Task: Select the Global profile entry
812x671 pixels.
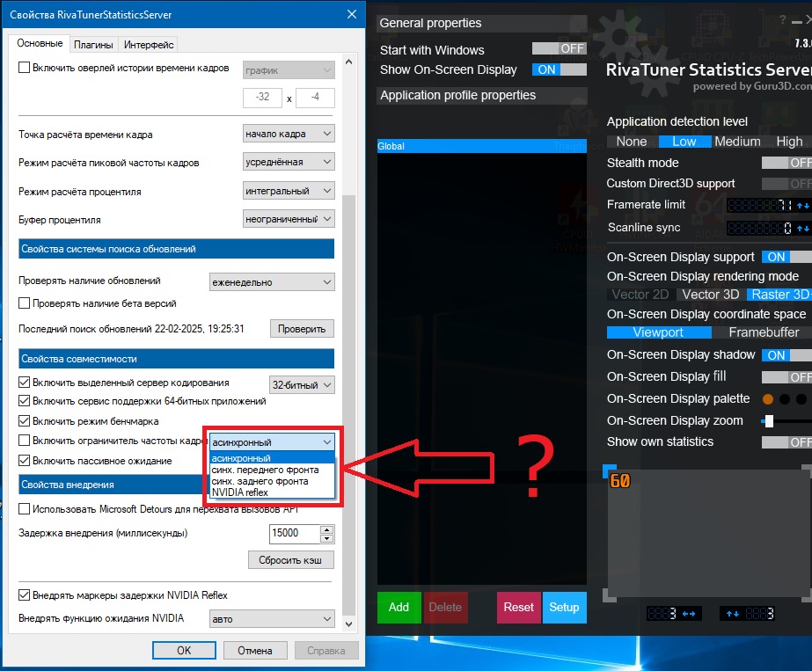Action: (481, 146)
